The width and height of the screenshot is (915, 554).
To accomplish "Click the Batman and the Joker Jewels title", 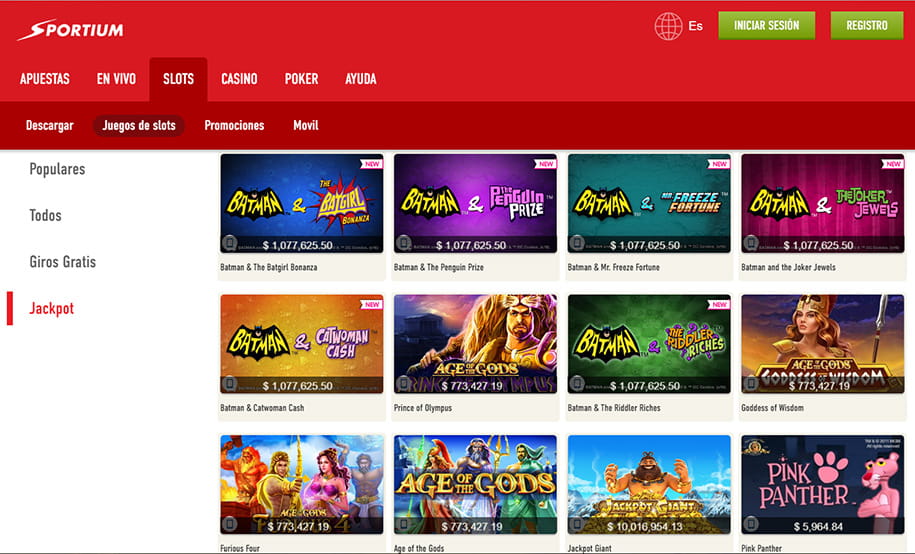I will tap(788, 267).
